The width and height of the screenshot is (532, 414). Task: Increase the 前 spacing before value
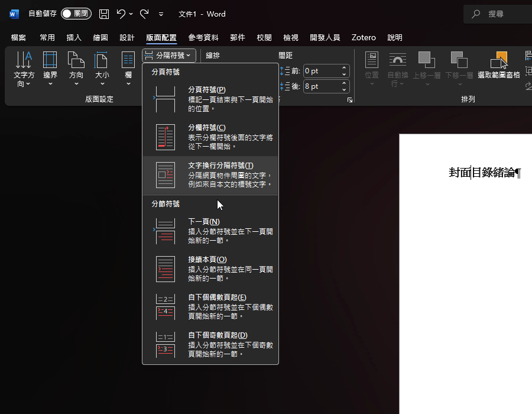tap(344, 68)
